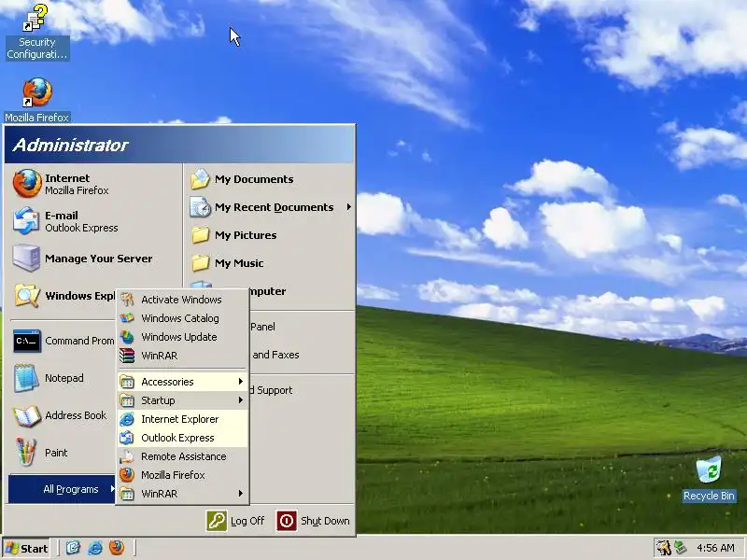747x560 pixels.
Task: Open Security Configuration desktop shortcut
Action: pos(37,31)
